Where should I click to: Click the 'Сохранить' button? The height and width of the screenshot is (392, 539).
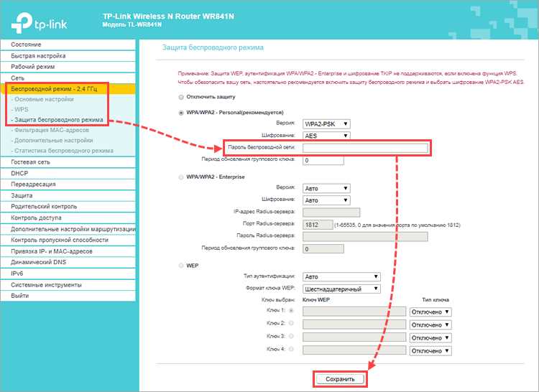pyautogui.click(x=340, y=379)
